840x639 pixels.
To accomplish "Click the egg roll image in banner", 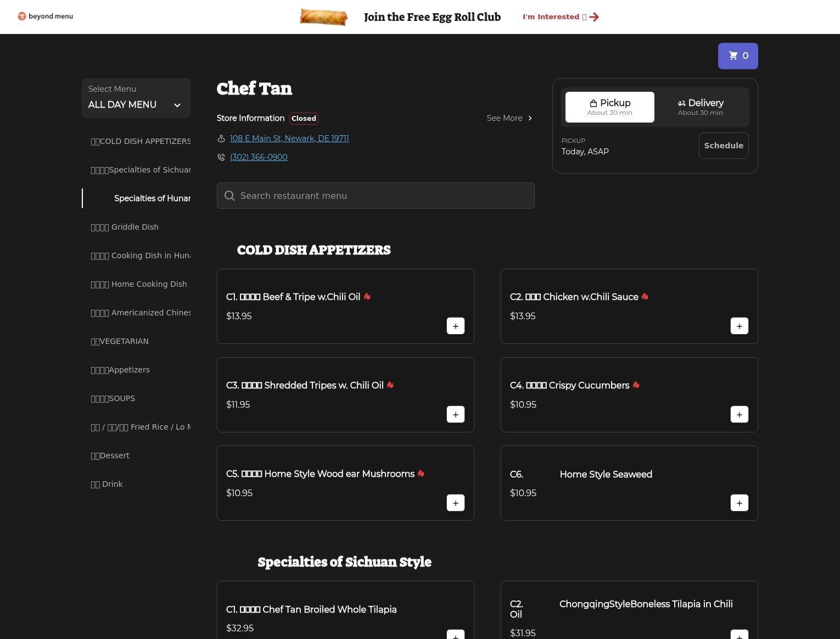I will click(323, 17).
